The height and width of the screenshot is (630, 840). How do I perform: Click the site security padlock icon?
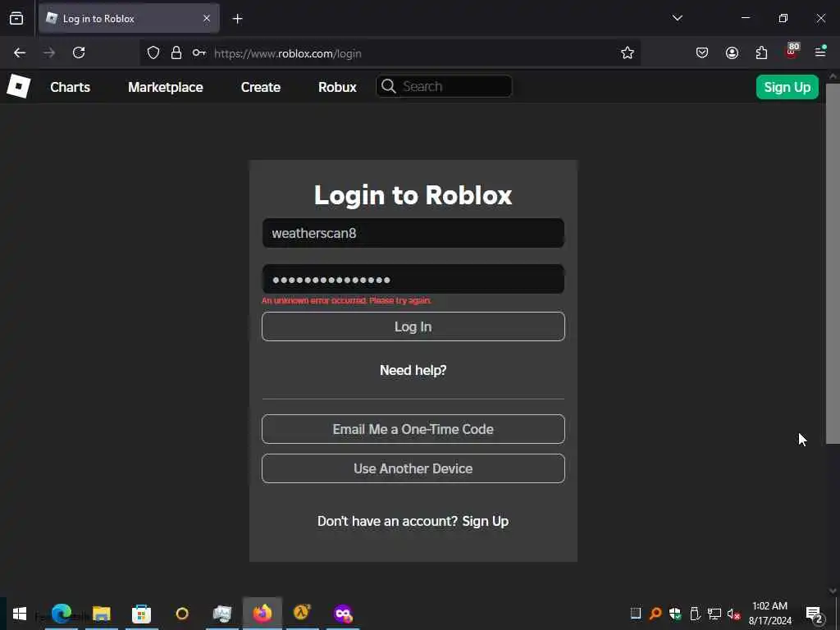pyautogui.click(x=176, y=53)
